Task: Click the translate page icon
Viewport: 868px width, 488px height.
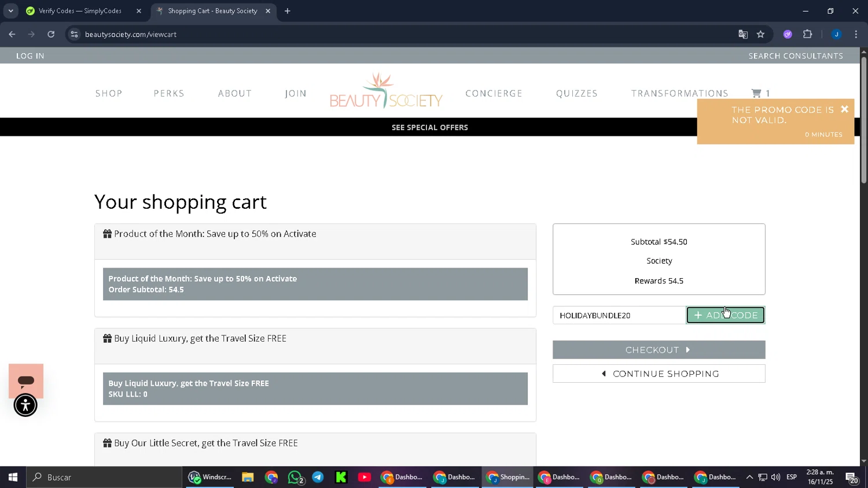Action: [x=743, y=34]
